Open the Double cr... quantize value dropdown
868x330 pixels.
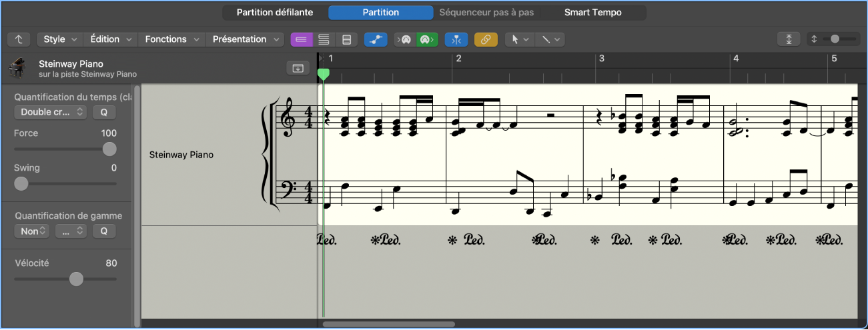51,112
